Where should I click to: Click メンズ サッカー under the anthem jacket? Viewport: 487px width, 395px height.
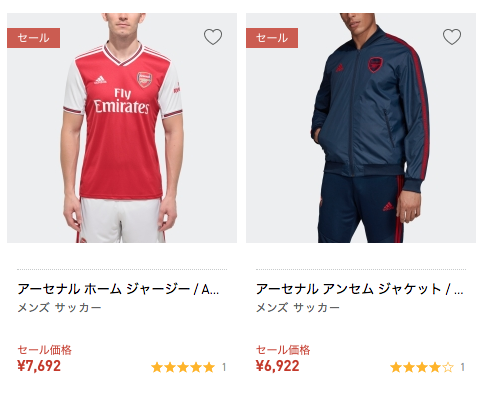tap(298, 307)
